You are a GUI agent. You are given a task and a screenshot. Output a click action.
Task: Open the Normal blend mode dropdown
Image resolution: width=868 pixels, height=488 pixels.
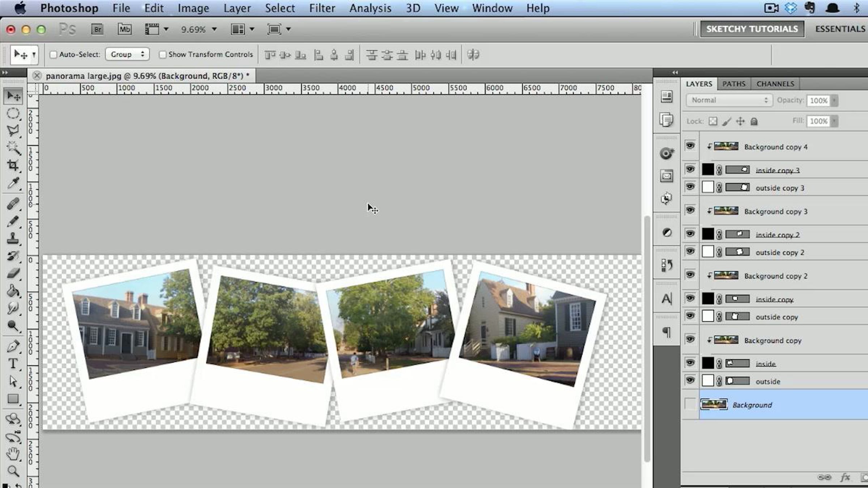(x=729, y=100)
